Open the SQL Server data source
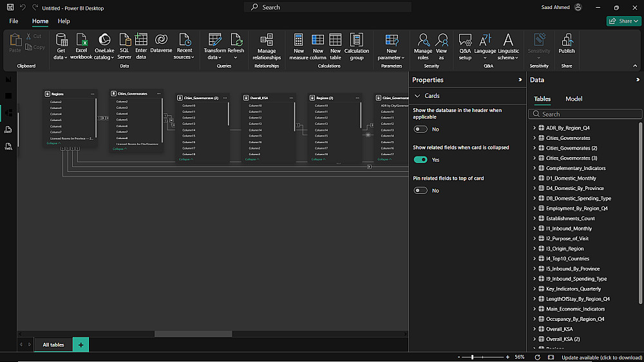This screenshot has height=362, width=644. tap(124, 44)
